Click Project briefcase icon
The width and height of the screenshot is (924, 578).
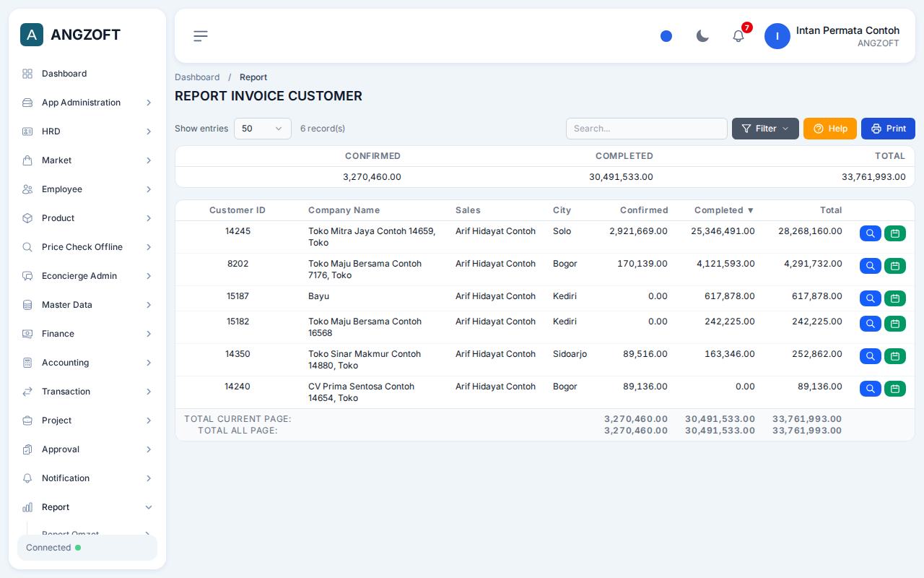coord(27,420)
